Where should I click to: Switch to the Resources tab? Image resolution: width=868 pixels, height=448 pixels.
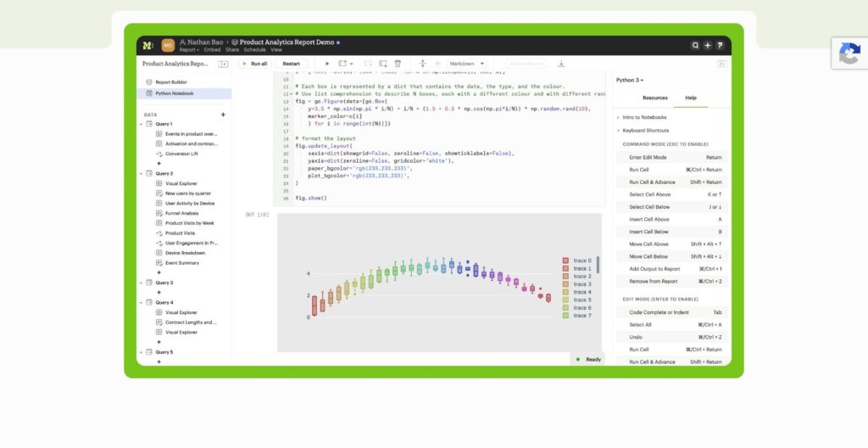(655, 98)
